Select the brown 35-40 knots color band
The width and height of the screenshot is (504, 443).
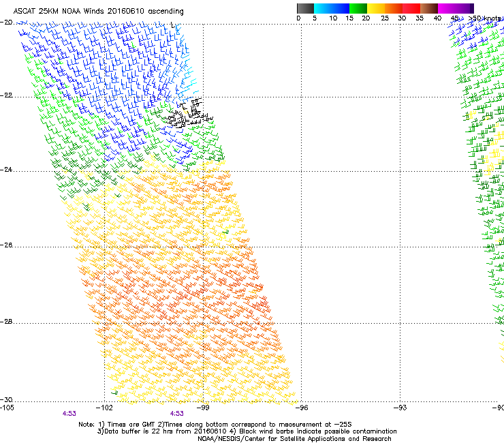429,8
